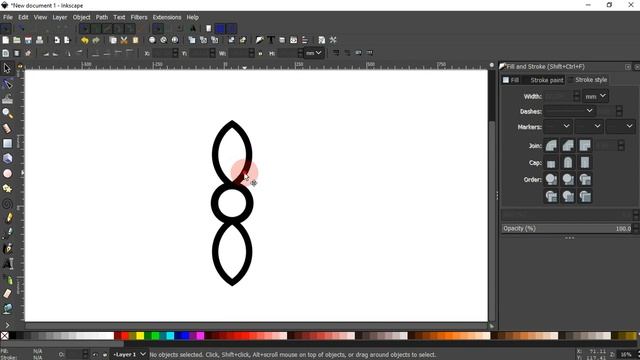Select the Ellipse circle tool
The height and width of the screenshot is (360, 640).
[7, 173]
